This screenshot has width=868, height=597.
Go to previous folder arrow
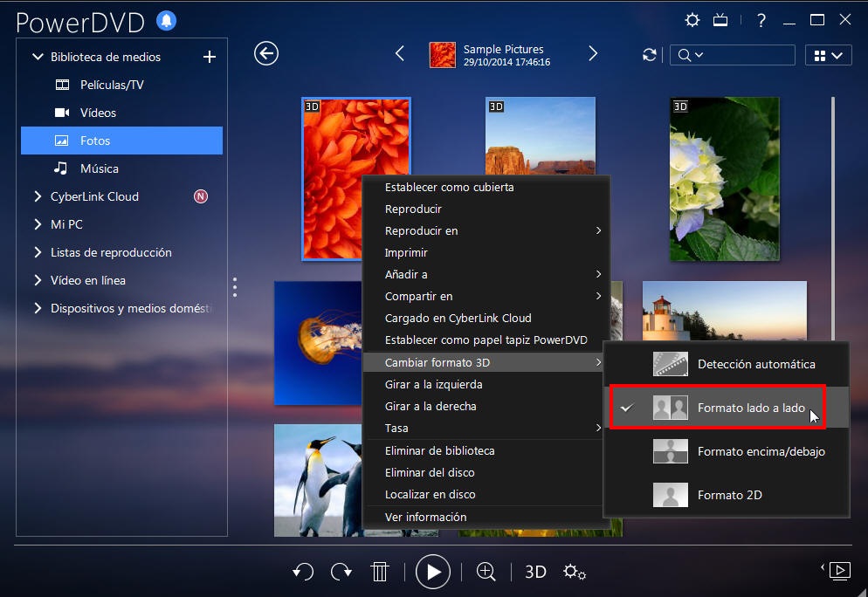[400, 53]
